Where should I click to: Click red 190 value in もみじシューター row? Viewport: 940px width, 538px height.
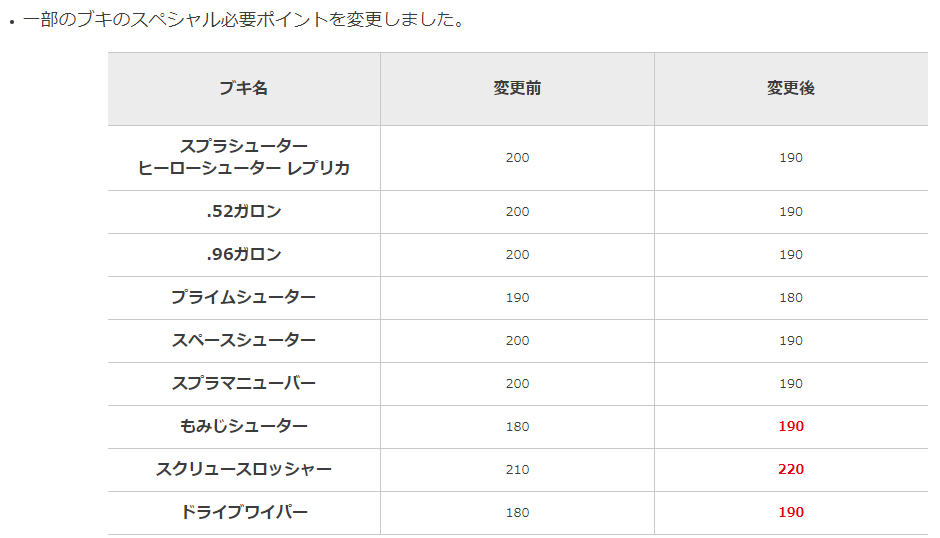tap(791, 426)
